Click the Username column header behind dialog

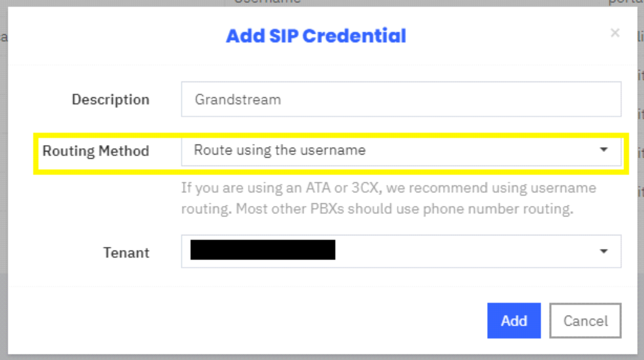pos(267,3)
